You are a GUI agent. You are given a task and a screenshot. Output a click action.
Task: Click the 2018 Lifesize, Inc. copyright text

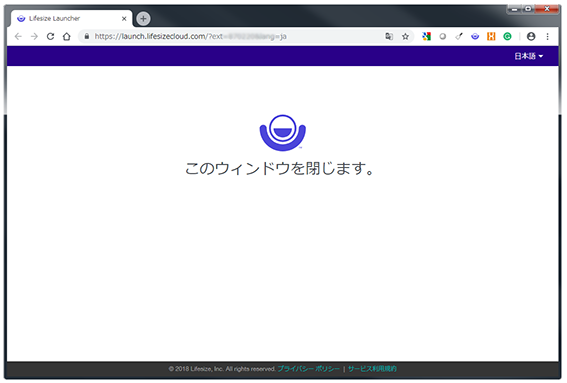tap(222, 369)
